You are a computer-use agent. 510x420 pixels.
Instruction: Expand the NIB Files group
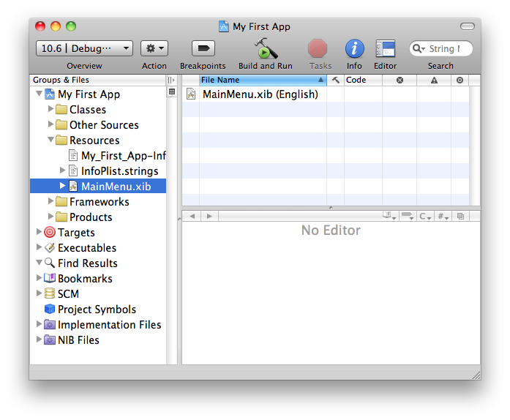[x=39, y=340]
